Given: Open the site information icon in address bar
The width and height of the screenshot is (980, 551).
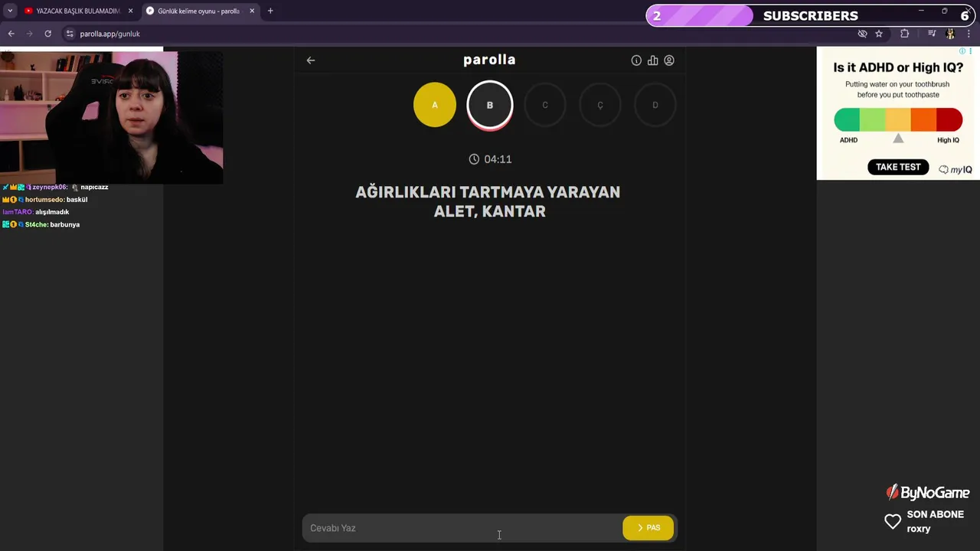Looking at the screenshot, I should coord(70,34).
